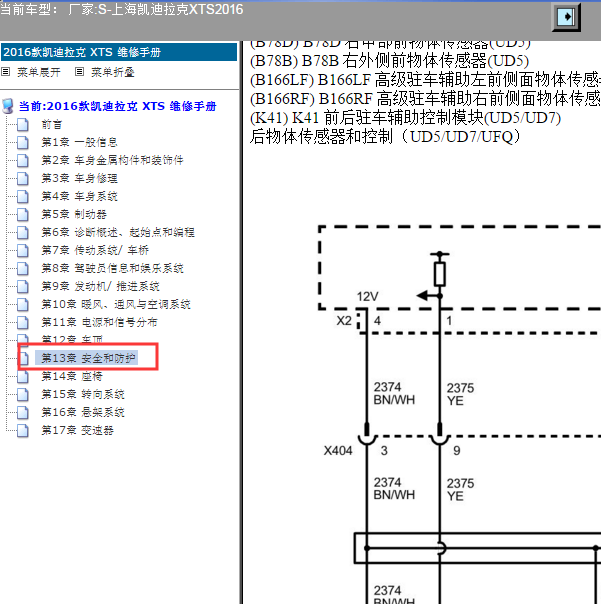Open 第9章 发动机/推进系统
This screenshot has height=604, width=601.
click(101, 287)
